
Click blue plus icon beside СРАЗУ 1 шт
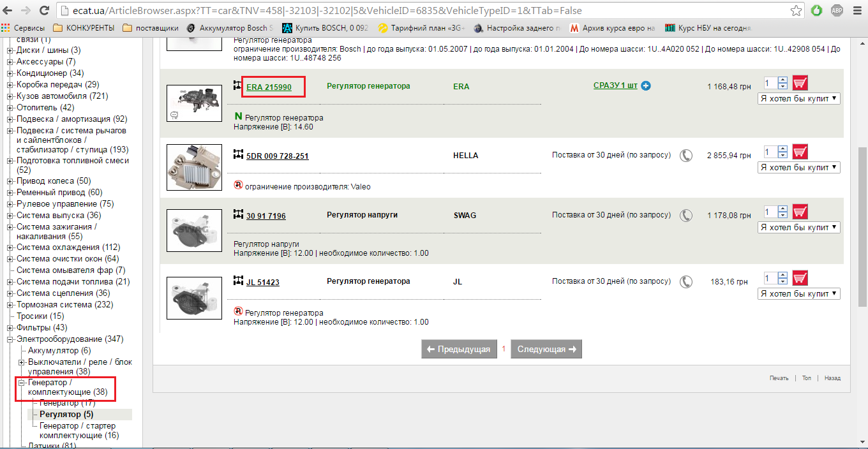point(646,86)
